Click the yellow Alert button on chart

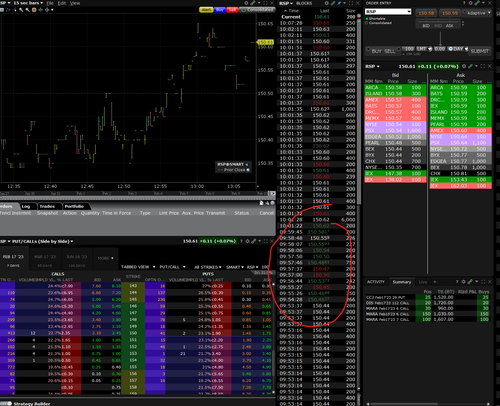tap(206, 10)
